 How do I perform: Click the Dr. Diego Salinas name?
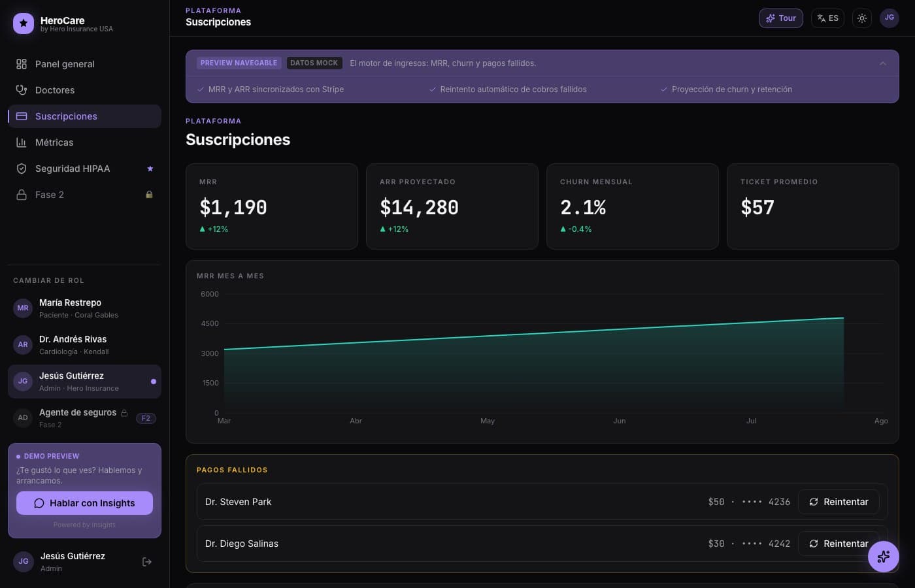click(x=242, y=544)
